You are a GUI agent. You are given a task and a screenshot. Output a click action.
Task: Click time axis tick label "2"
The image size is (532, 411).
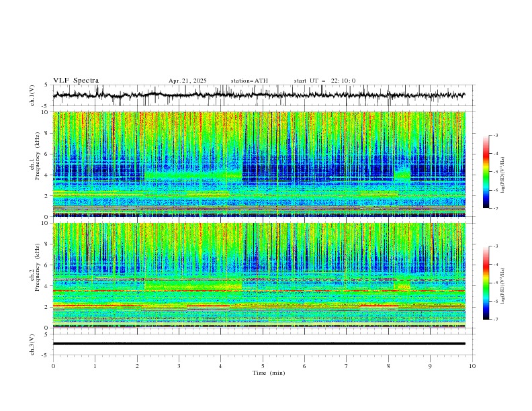point(137,366)
